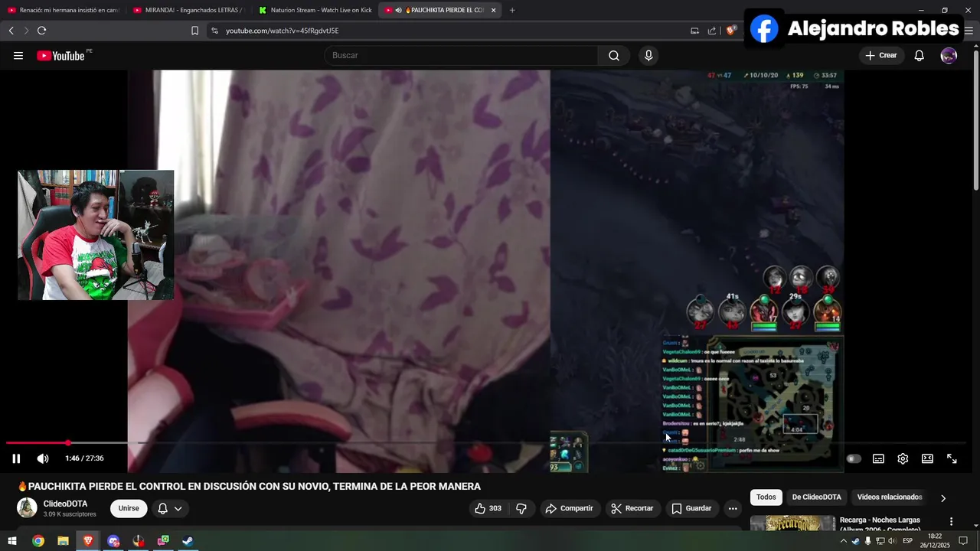The width and height of the screenshot is (980, 551).
Task: Focus the Buscar search field
Action: [462, 55]
